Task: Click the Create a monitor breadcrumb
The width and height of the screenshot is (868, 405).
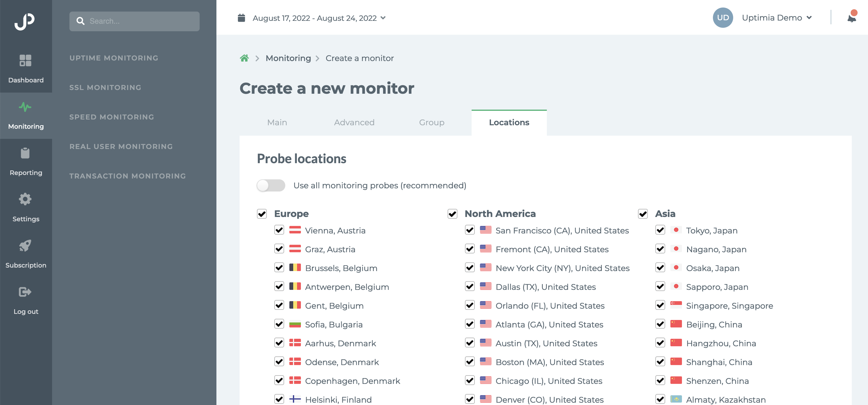Action: coord(360,58)
